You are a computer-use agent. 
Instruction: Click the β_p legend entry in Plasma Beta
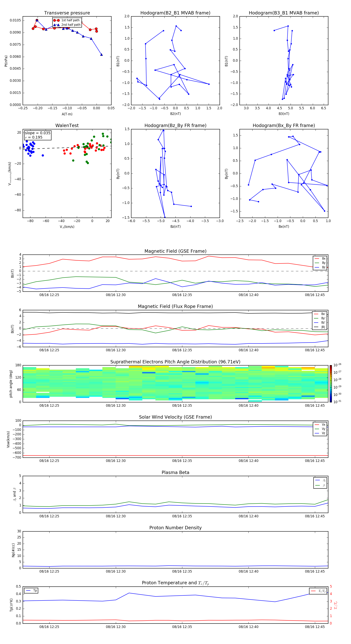(x=321, y=480)
